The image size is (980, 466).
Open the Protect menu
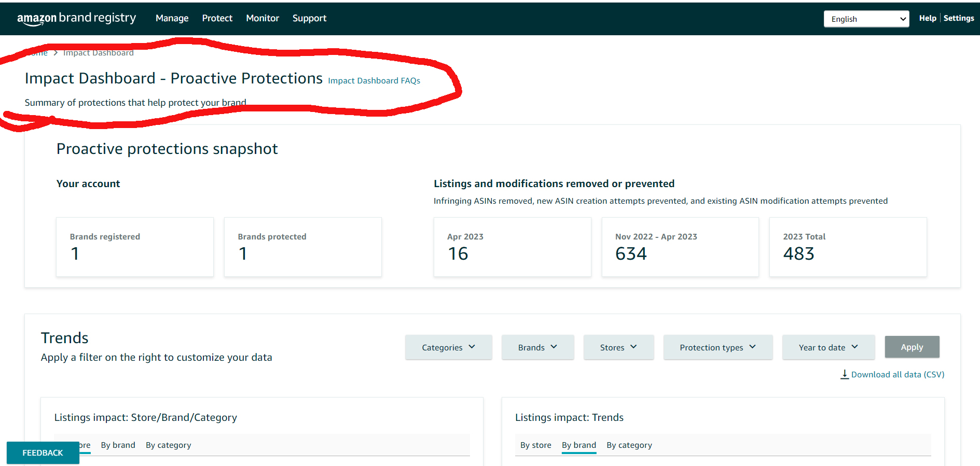[217, 18]
